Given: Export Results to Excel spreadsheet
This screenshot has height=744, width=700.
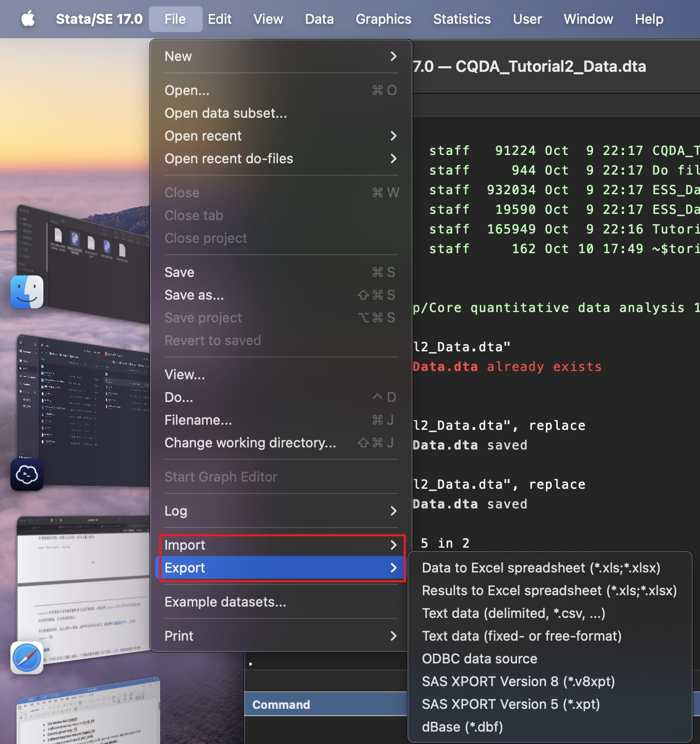Looking at the screenshot, I should click(x=550, y=591).
